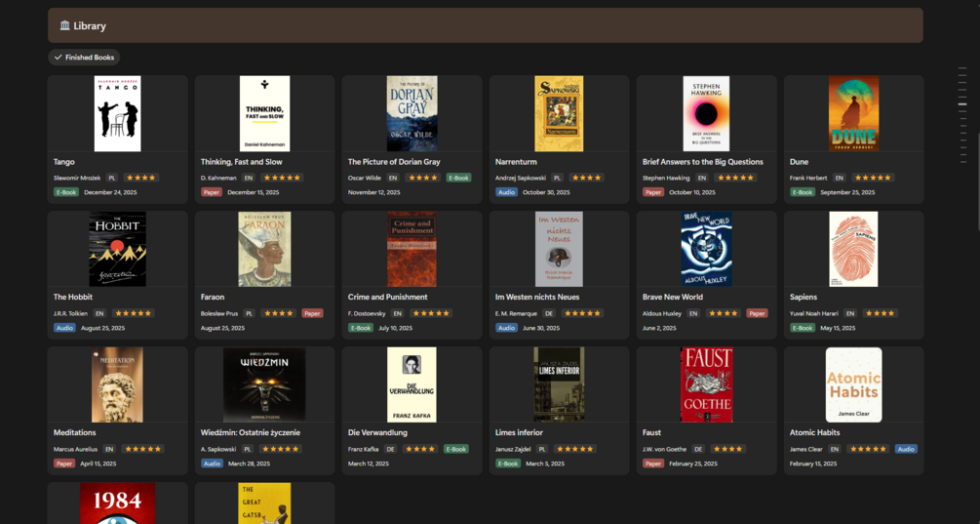Click the Crime and Punishment title

[x=387, y=297]
